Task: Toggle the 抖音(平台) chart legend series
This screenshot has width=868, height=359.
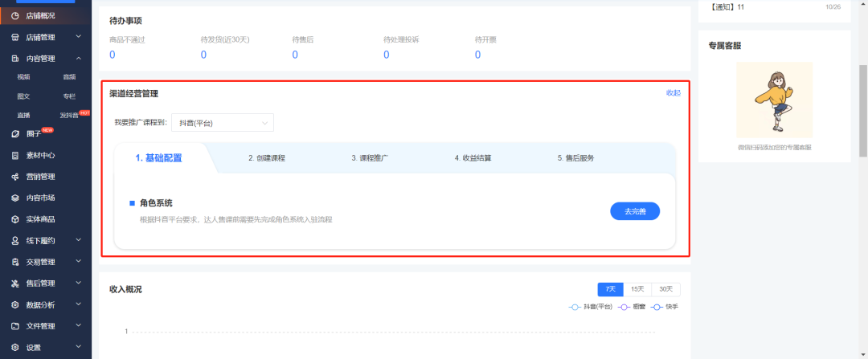Action: click(x=591, y=307)
